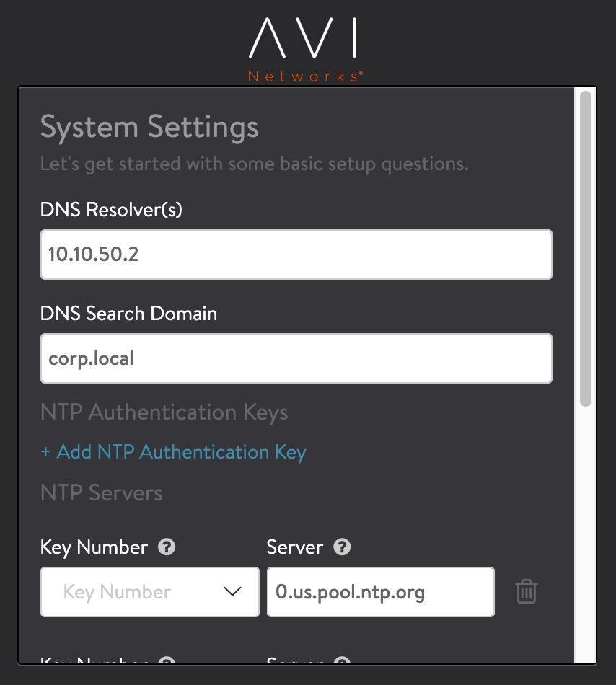Delete the 0.us.pool.ntp.org server with trash icon
616x685 pixels.
(x=527, y=592)
